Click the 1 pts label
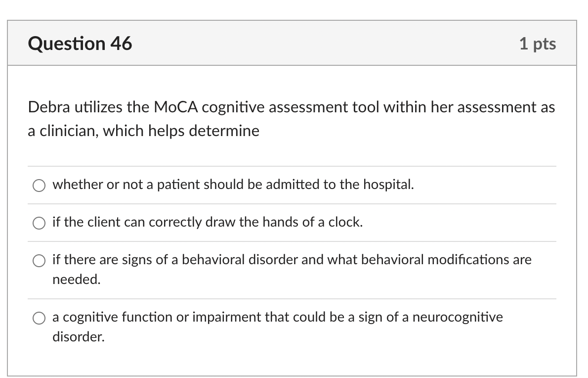This screenshot has width=588, height=378. coord(539,44)
